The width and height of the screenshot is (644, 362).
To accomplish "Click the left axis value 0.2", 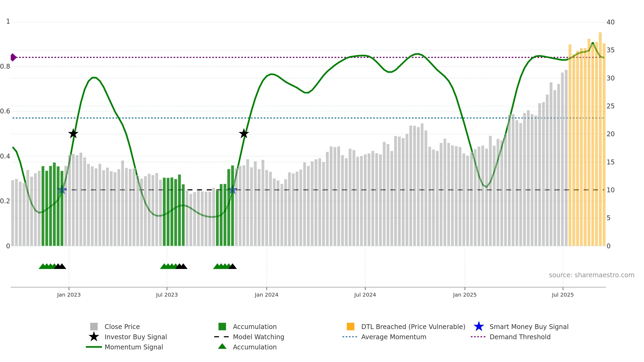I will click(x=5, y=201).
